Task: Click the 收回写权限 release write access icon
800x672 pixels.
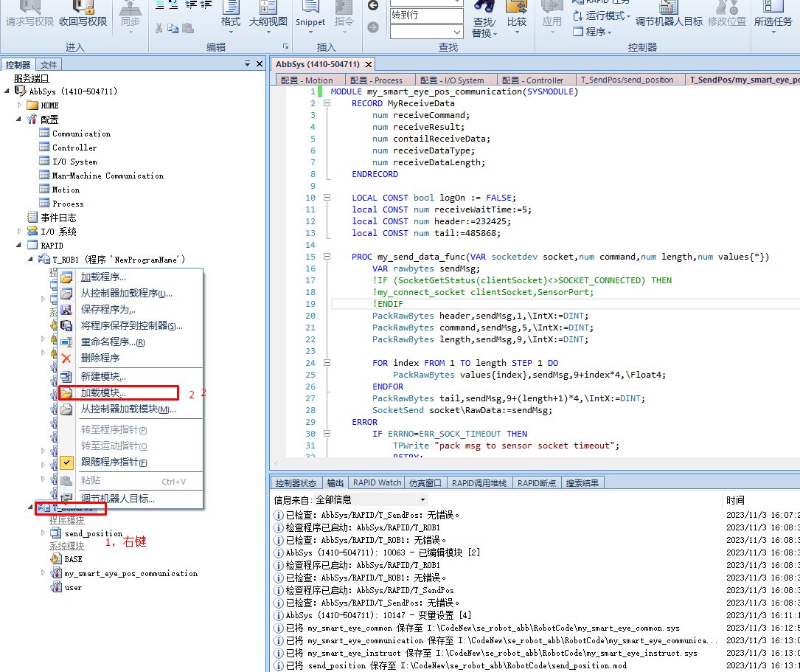Action: pos(83,7)
